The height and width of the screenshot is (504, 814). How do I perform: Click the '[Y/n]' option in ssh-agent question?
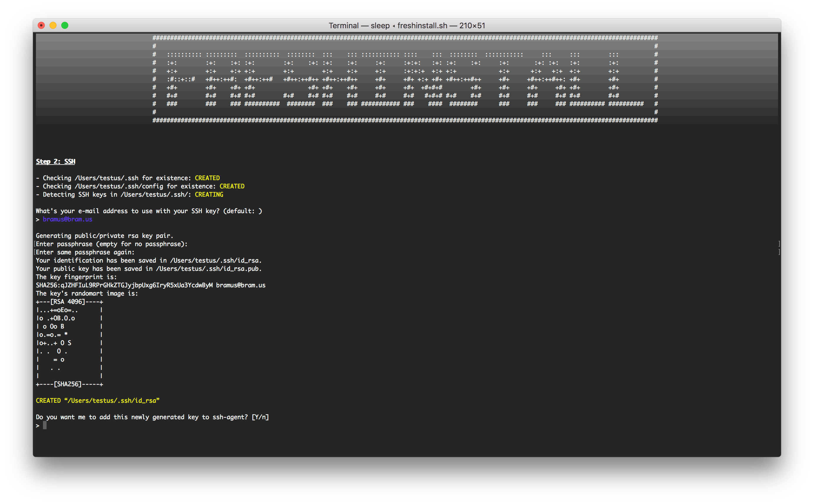260,417
